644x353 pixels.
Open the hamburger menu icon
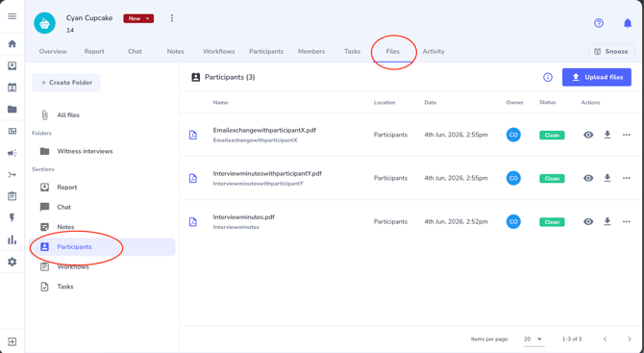coord(12,16)
